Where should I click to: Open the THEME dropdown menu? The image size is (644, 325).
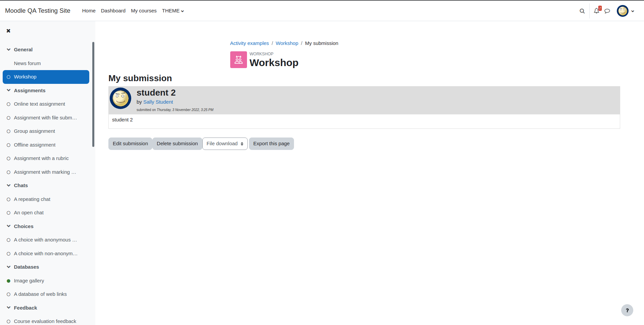pos(173,11)
